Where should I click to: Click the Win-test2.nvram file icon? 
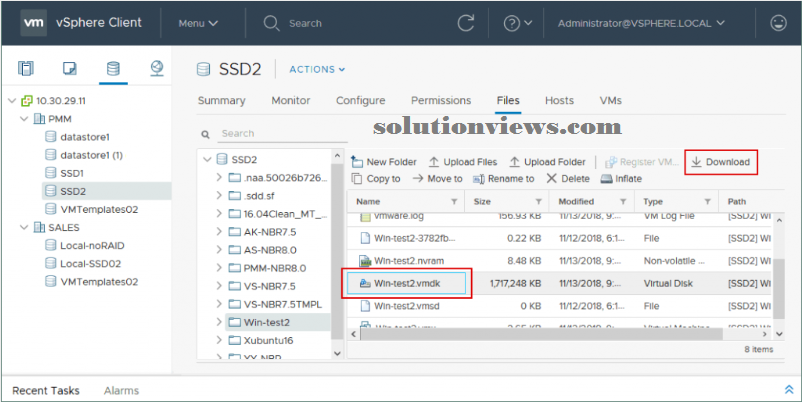click(x=365, y=261)
